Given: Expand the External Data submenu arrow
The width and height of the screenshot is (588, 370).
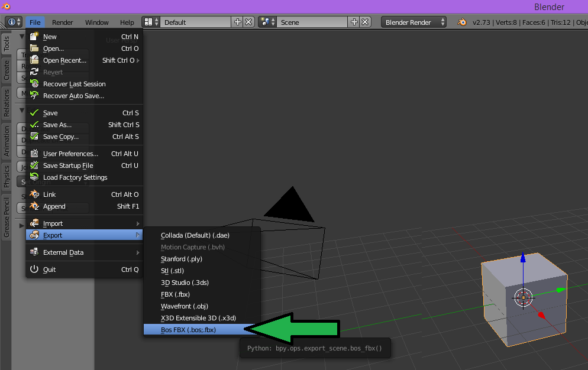Looking at the screenshot, I should tap(138, 252).
